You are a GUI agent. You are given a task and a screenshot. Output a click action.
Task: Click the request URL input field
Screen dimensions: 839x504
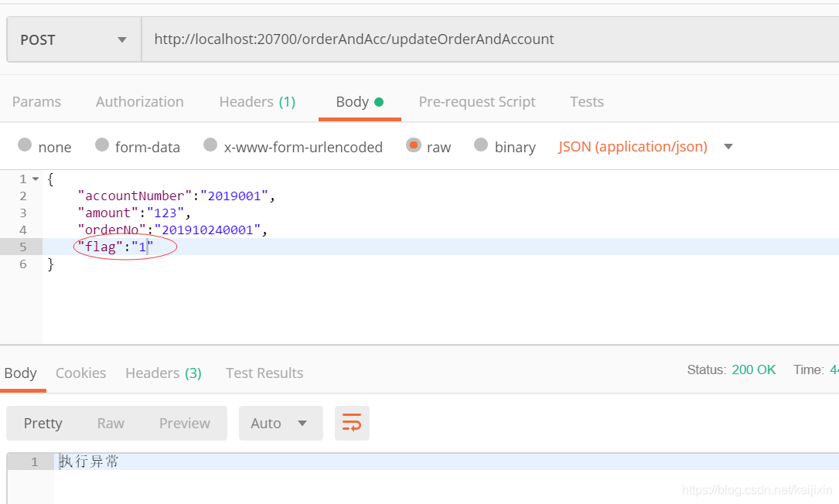tap(490, 39)
